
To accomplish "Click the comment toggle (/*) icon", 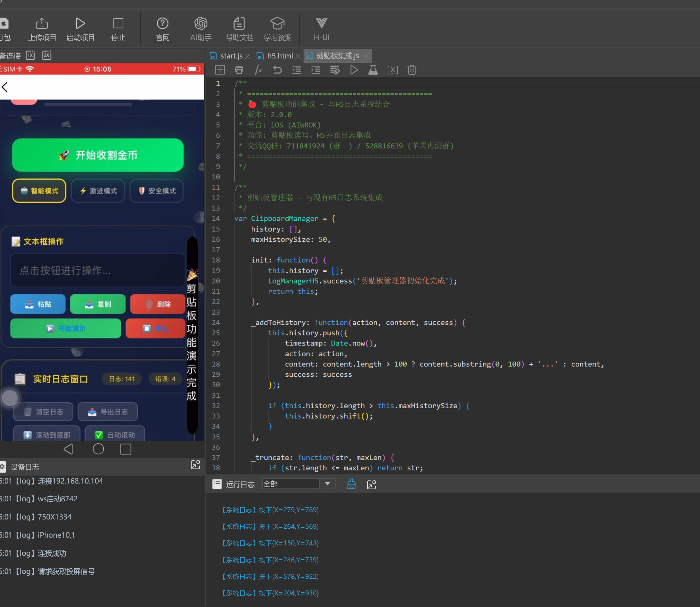I will [258, 70].
